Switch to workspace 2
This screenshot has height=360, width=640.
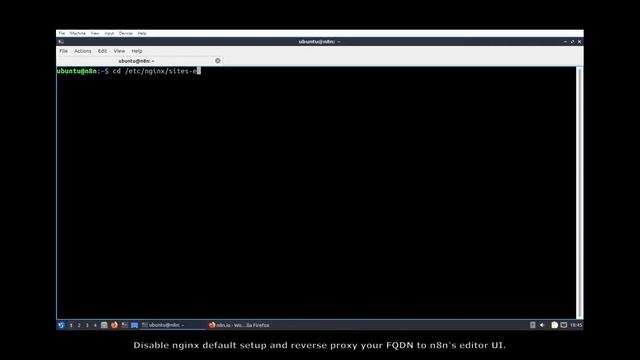[79, 325]
